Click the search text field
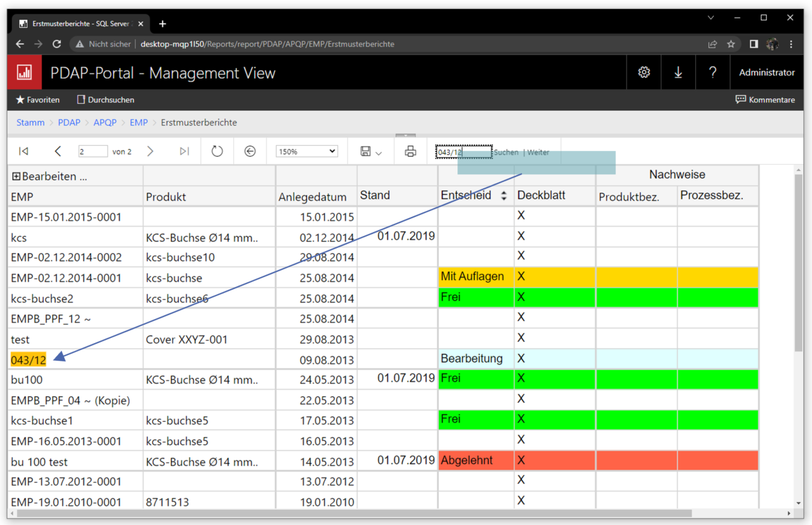This screenshot has width=812, height=525. pos(463,152)
